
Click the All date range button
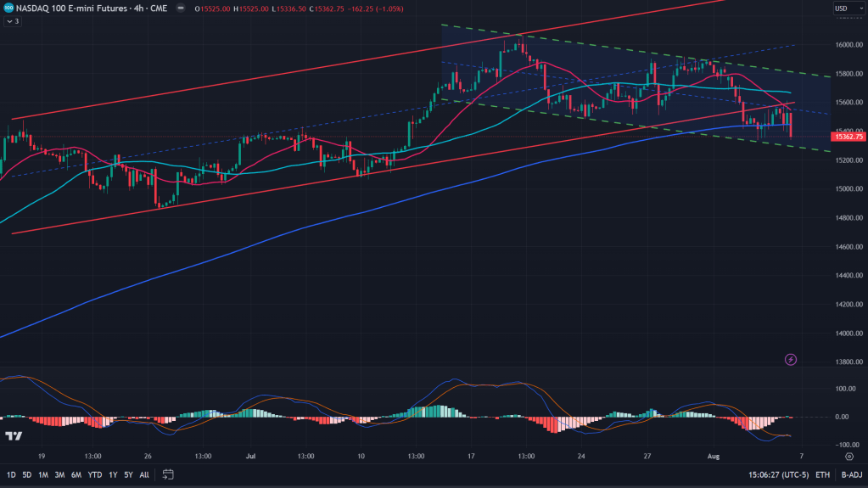(144, 474)
